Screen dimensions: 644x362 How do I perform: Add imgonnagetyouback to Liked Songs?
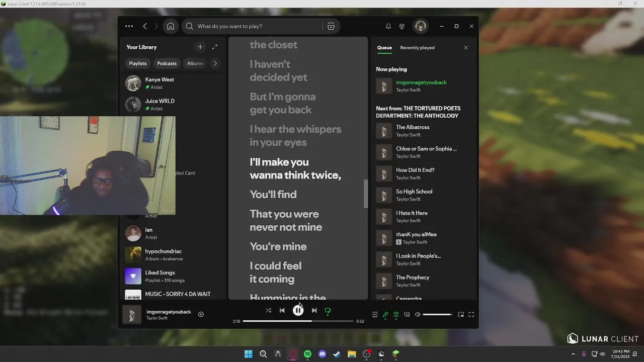[x=201, y=314]
